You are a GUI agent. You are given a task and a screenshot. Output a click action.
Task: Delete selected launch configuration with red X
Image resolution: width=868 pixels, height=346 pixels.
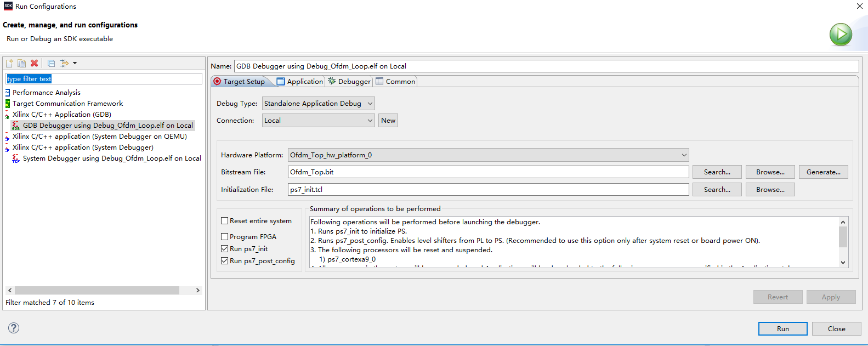[x=34, y=64]
